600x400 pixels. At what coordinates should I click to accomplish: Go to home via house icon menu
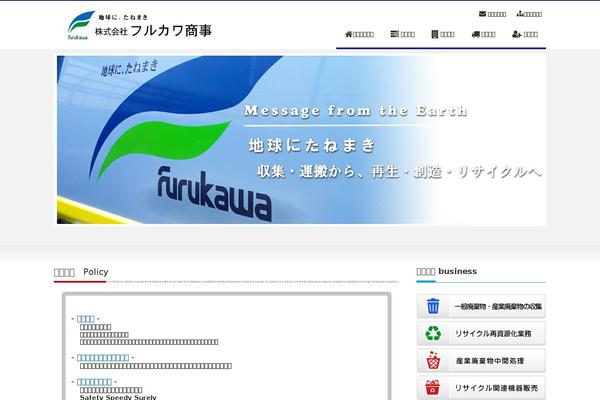(x=359, y=34)
